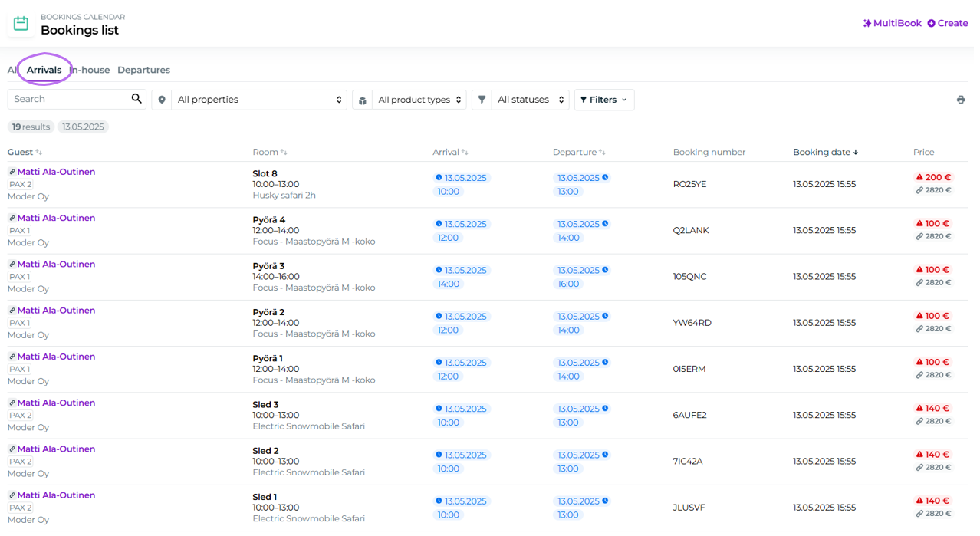Image resolution: width=980 pixels, height=536 pixels.
Task: Click the search magnifier icon
Action: [136, 99]
